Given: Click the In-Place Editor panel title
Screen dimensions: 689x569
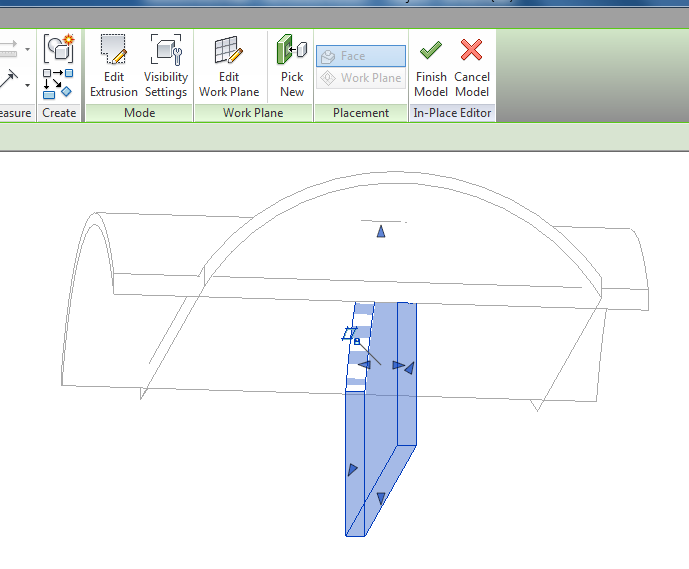Looking at the screenshot, I should coord(453,113).
